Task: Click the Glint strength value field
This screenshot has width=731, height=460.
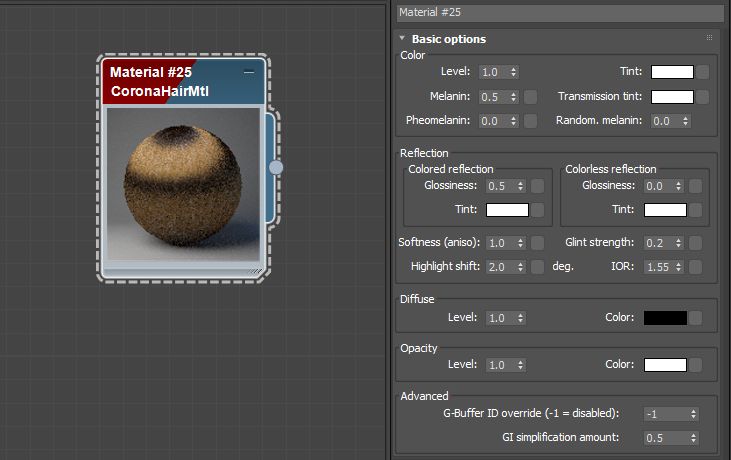Action: coord(659,243)
